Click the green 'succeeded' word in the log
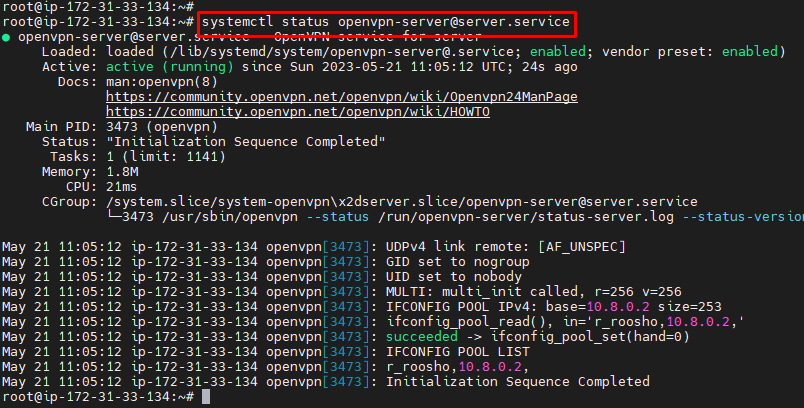This screenshot has width=804, height=408. tap(421, 336)
